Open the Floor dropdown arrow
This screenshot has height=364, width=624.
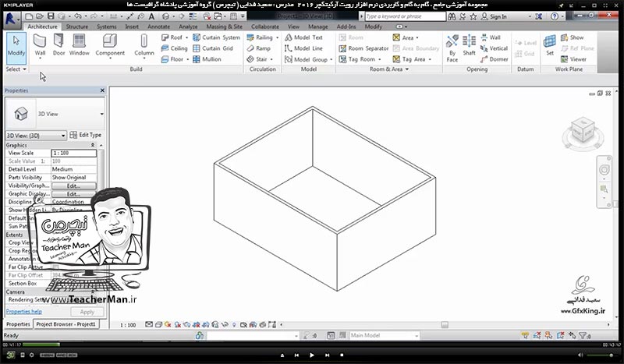point(187,59)
